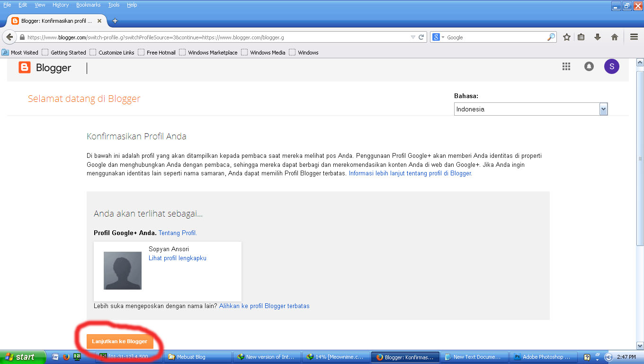Open the Free Hotmail bookmark
This screenshot has height=364, width=644.
tap(157, 53)
